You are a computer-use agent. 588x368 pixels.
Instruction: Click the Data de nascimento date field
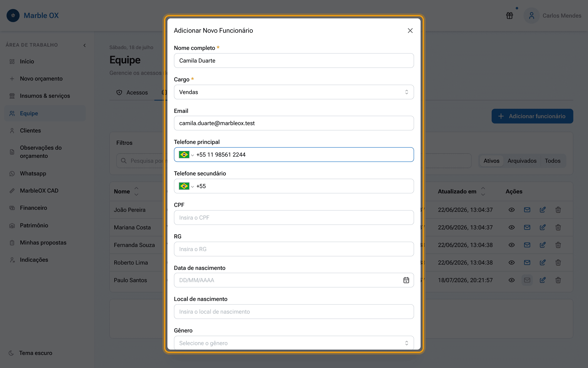point(294,280)
